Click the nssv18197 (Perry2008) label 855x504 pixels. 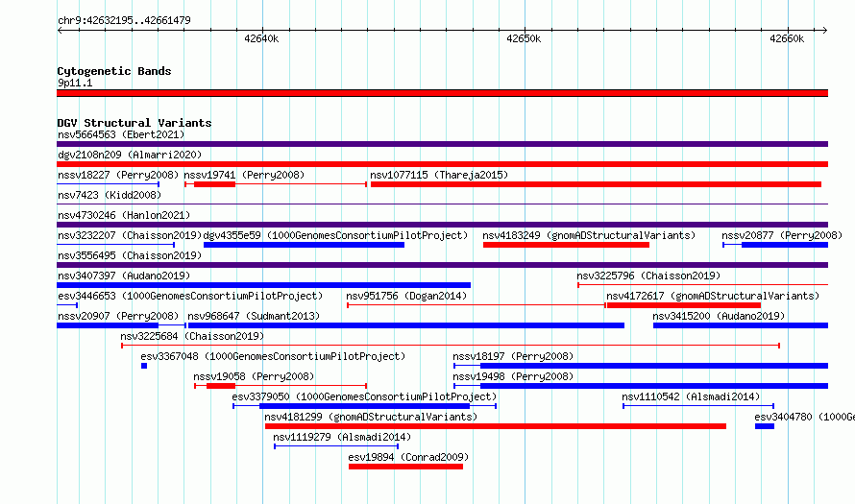coord(513,356)
